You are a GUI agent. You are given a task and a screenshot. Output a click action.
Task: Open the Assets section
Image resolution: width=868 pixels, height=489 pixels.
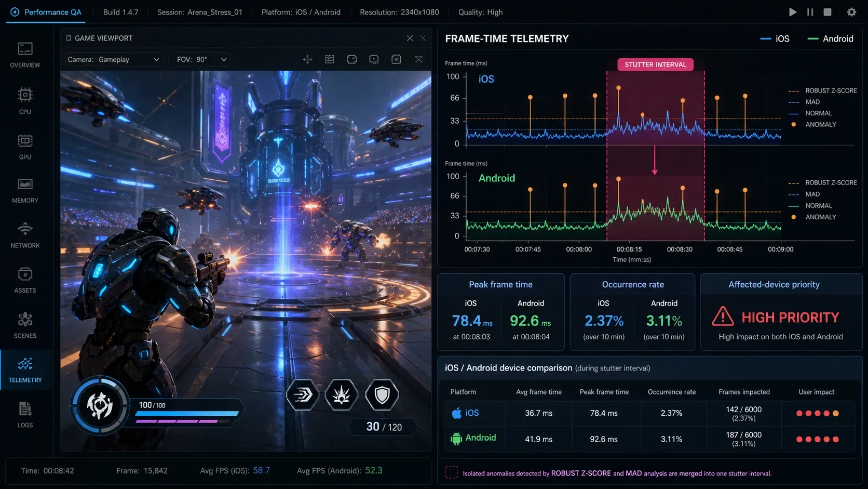25,280
